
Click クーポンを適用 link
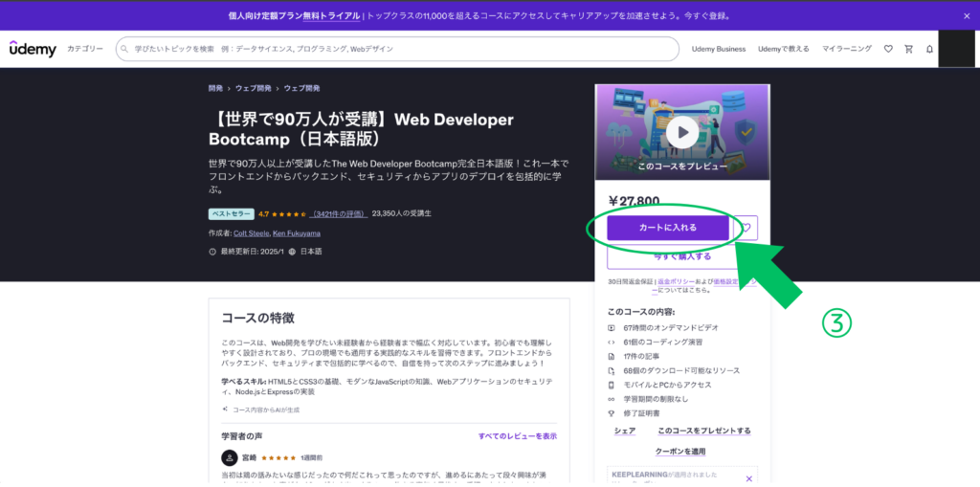[680, 452]
